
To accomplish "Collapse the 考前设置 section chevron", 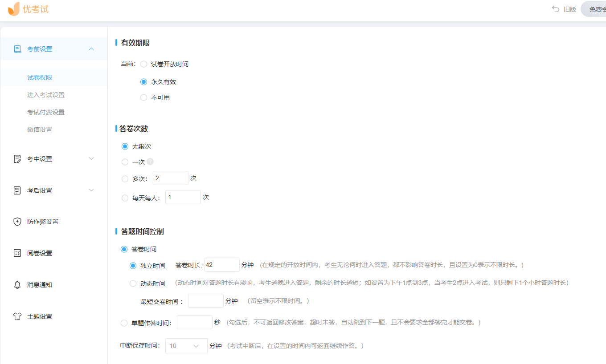I will click(x=91, y=49).
